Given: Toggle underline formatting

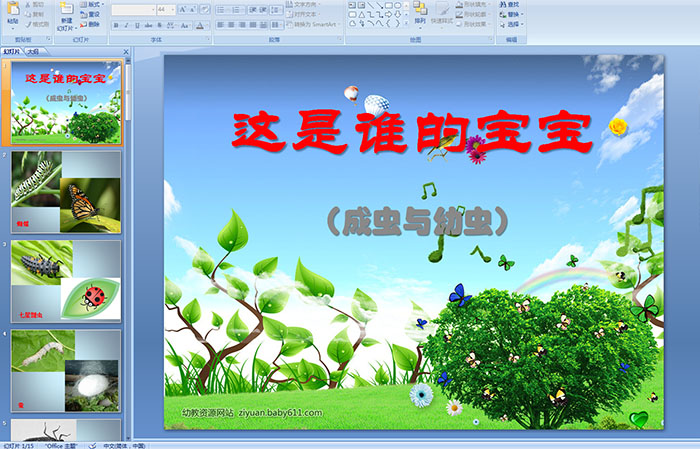Looking at the screenshot, I should pos(137,25).
